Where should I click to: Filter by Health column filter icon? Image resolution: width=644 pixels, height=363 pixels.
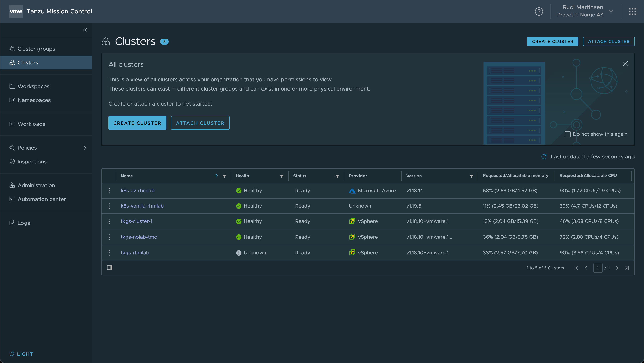[282, 176]
